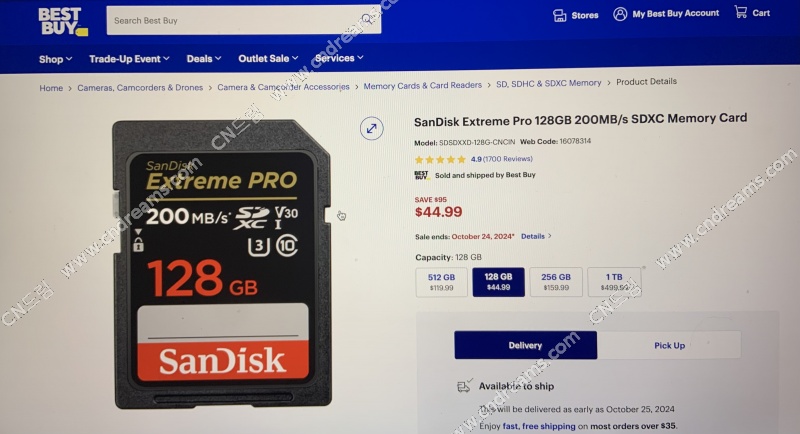Screen dimensions: 800x434
Task: Click the SanDisk card product image
Action: point(222,264)
